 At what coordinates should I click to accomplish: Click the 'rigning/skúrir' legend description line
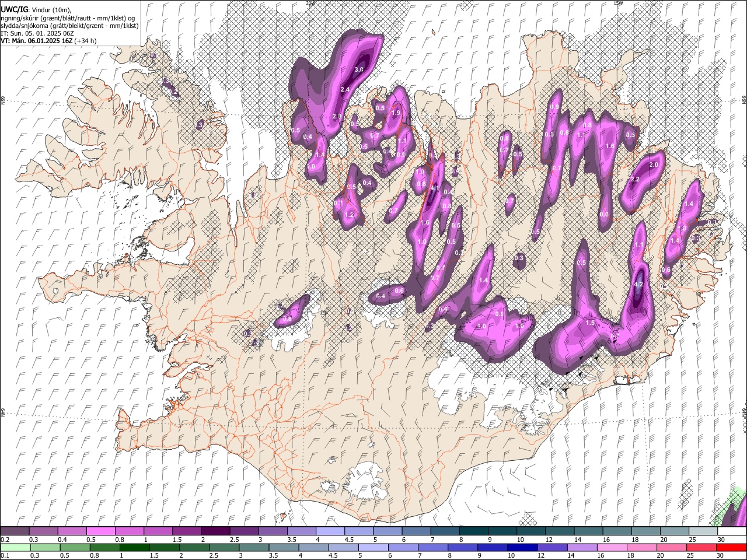pyautogui.click(x=68, y=18)
